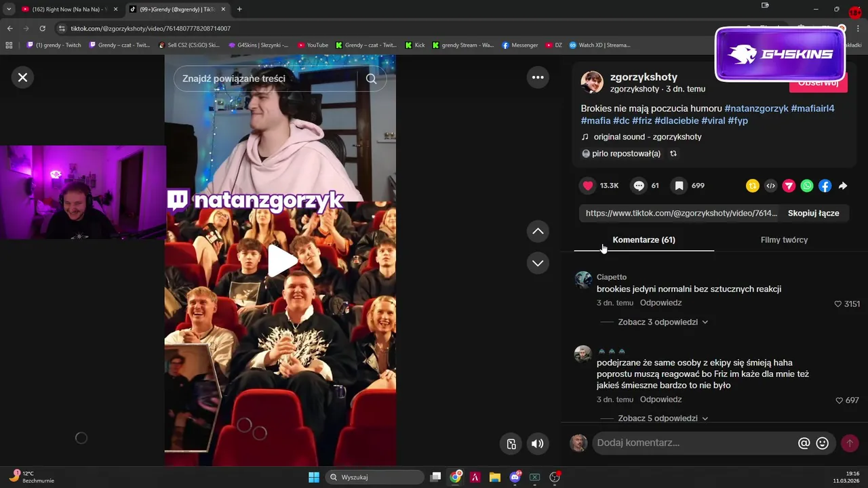Viewport: 868px width, 488px height.
Task: Go back in browser history
Action: point(10,28)
